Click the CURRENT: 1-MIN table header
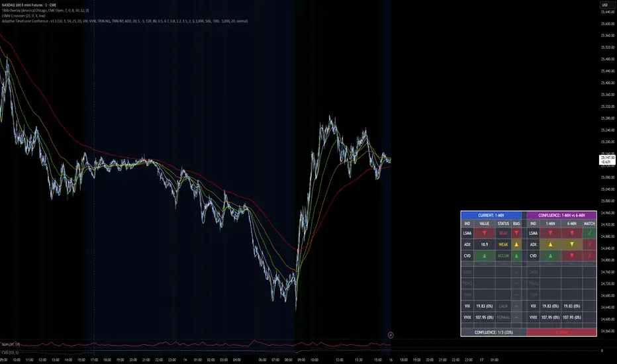Image resolution: width=617 pixels, height=364 pixels. pyautogui.click(x=493, y=215)
